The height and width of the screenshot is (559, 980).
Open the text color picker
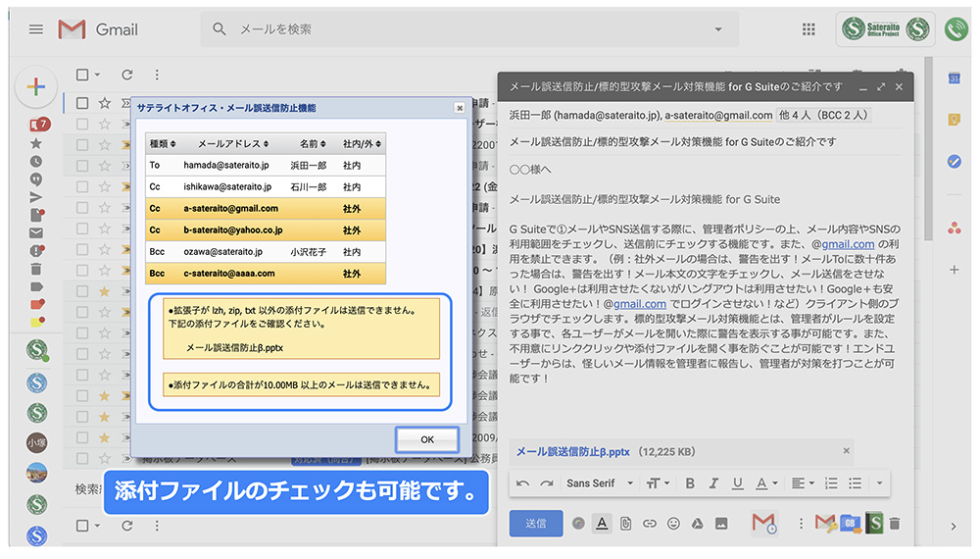767,483
